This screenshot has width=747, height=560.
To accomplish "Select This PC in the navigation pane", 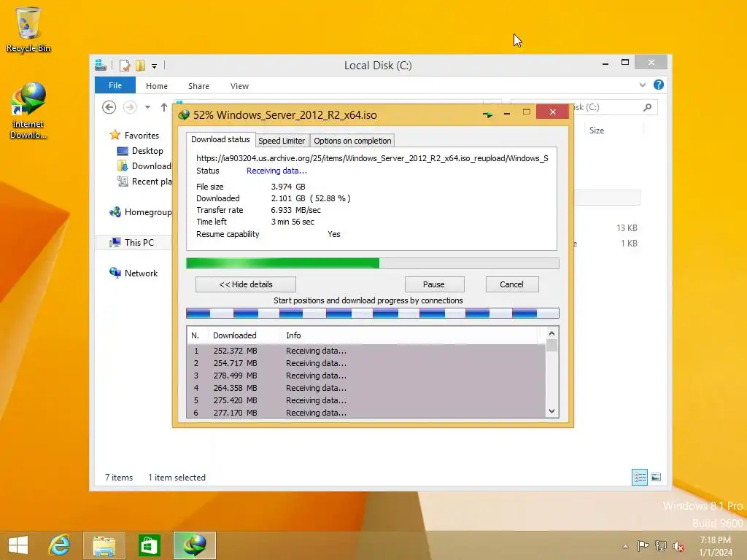I will pyautogui.click(x=134, y=242).
